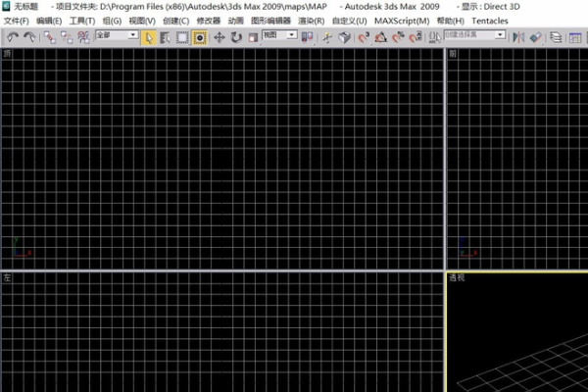The image size is (588, 392).
Task: Toggle the Angle Snap icon
Action: click(x=380, y=37)
